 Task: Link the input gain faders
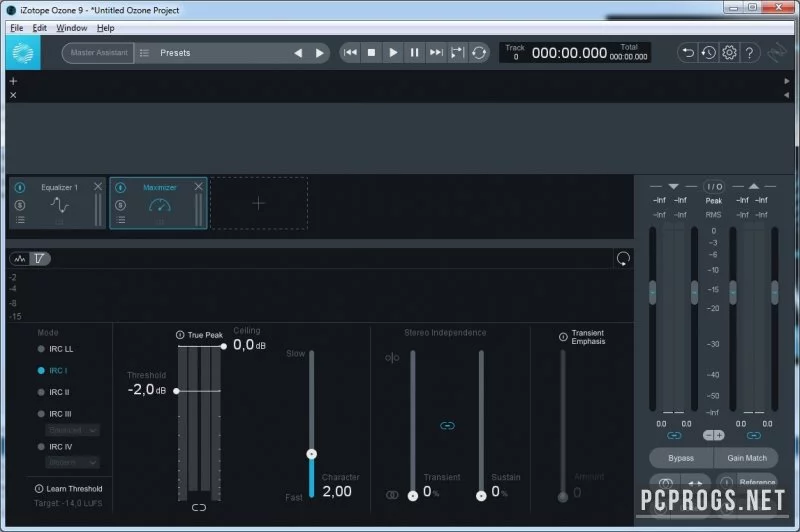tap(674, 436)
